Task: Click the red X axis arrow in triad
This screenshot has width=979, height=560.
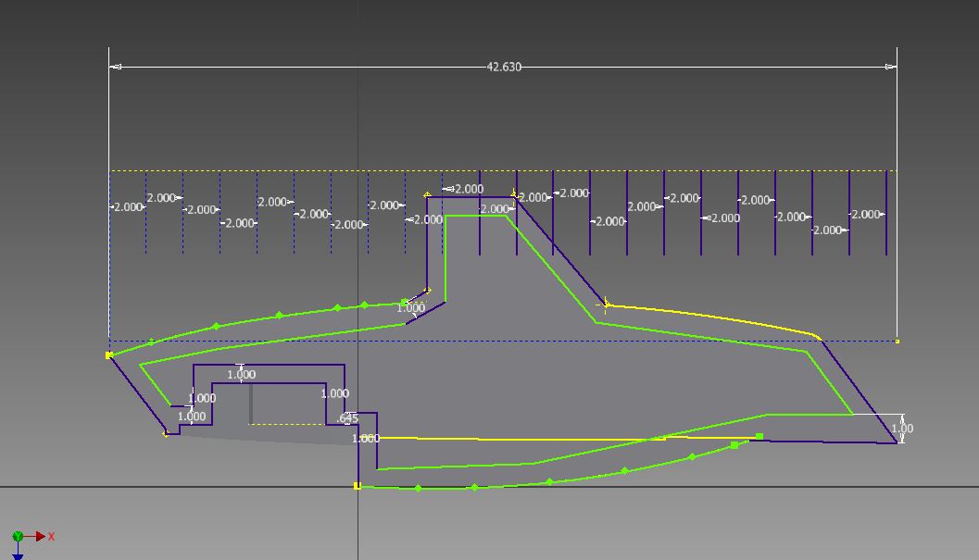Action: (40, 536)
